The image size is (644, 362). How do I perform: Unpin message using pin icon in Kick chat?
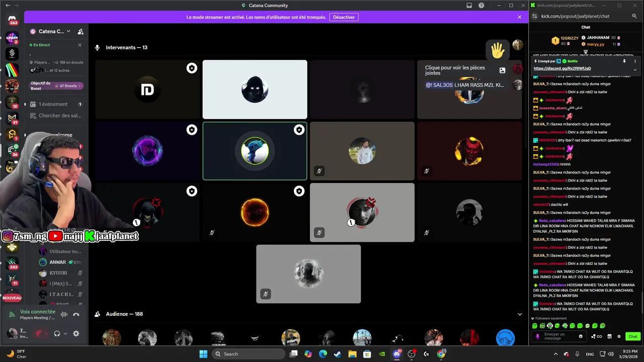coord(624,61)
